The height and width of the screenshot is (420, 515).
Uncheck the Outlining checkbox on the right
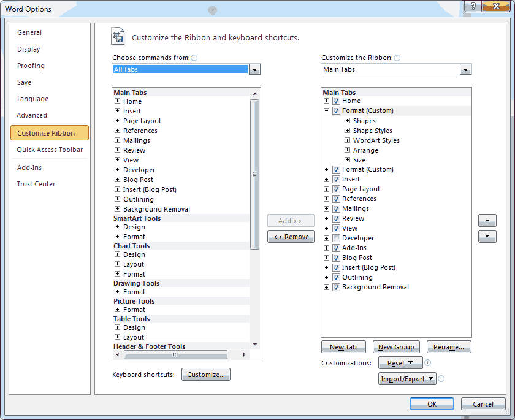(336, 278)
